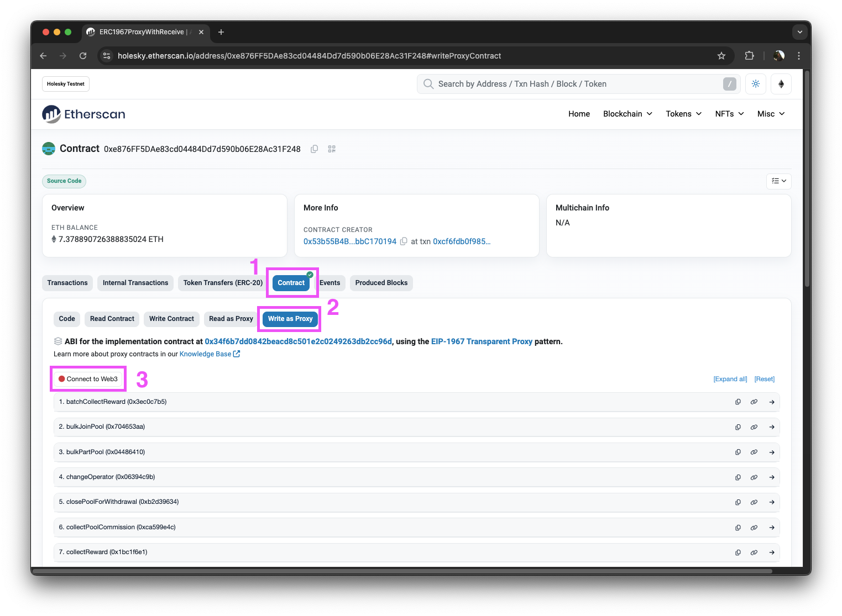
Task: Open the Misc dropdown menu
Action: (x=771, y=114)
